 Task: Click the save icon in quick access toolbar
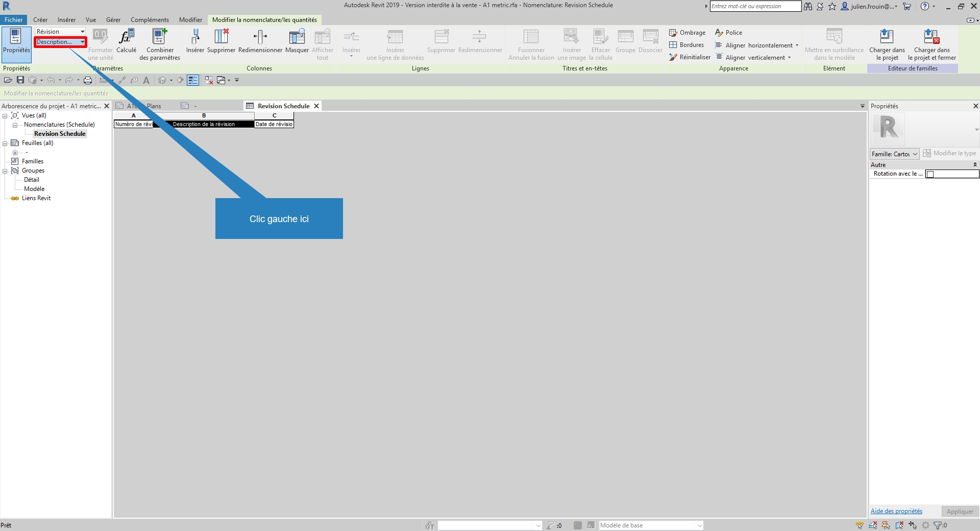[20, 80]
